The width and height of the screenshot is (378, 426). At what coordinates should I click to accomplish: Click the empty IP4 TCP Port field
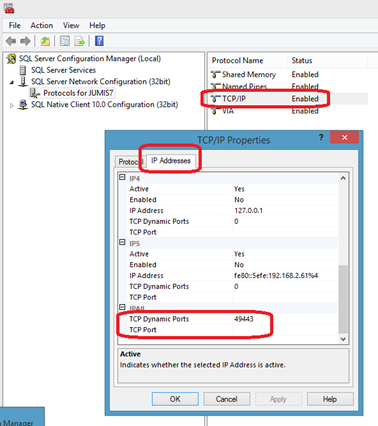[x=285, y=232]
